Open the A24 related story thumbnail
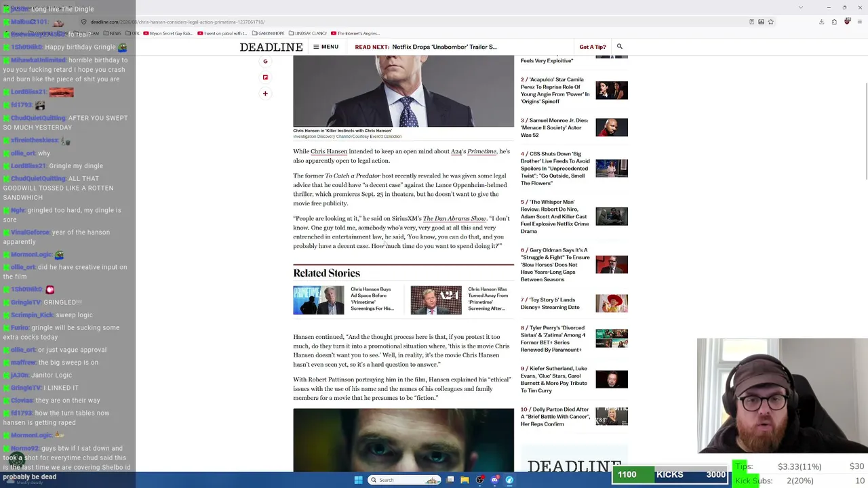The height and width of the screenshot is (488, 868). (x=436, y=300)
